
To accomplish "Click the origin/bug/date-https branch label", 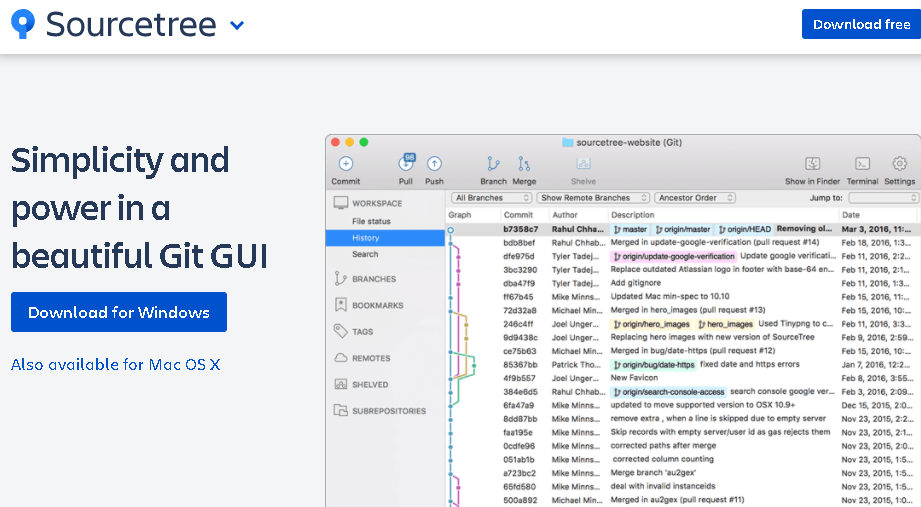I will pyautogui.click(x=653, y=365).
